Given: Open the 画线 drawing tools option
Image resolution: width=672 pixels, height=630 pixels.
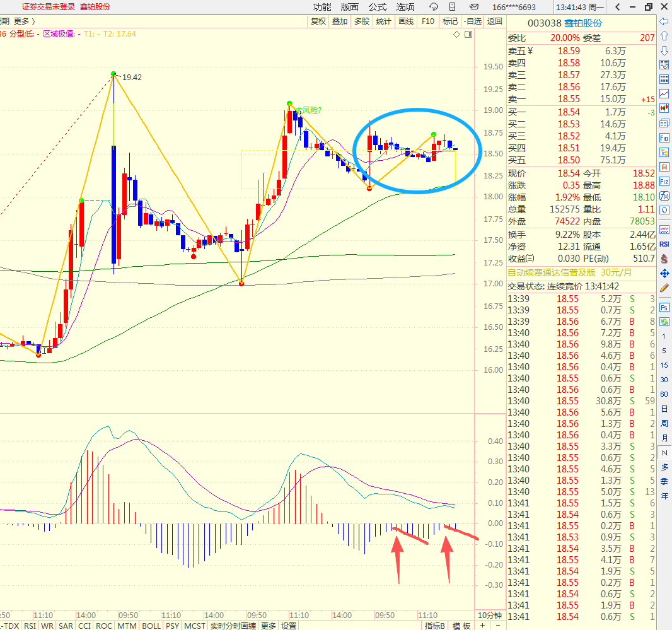Looking at the screenshot, I should tap(406, 21).
